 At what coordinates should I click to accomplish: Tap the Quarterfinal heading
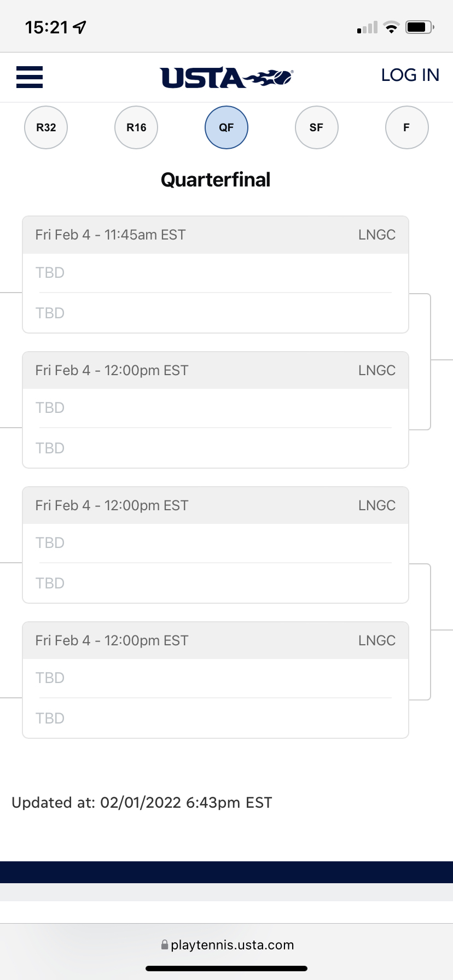pyautogui.click(x=216, y=179)
